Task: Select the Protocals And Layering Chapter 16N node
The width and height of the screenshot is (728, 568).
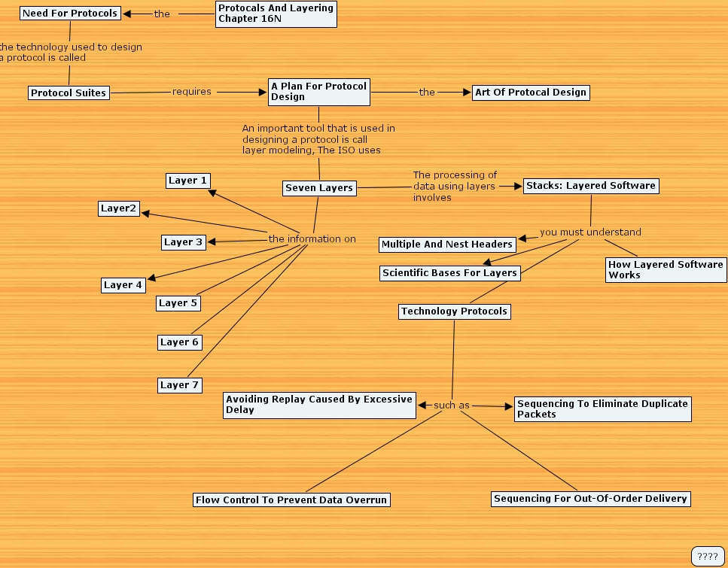Action: click(x=276, y=13)
